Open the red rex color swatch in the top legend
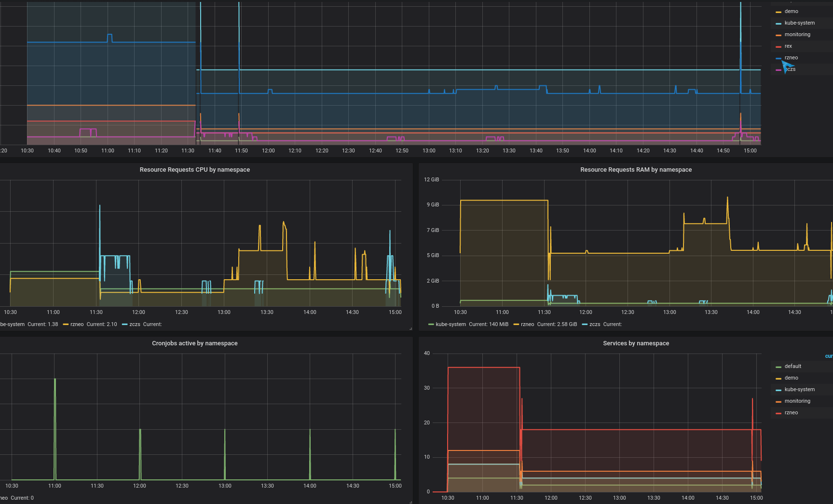The height and width of the screenshot is (504, 833). (778, 47)
